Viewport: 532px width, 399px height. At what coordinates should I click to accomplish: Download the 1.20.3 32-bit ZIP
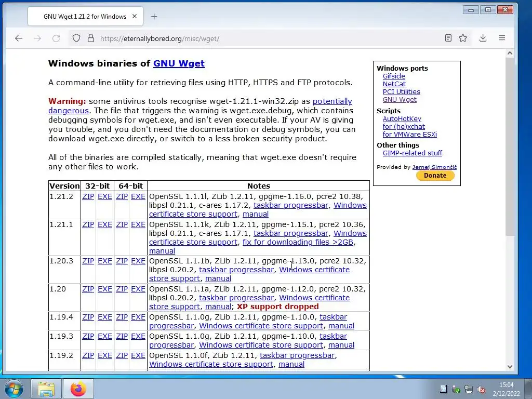(x=88, y=261)
